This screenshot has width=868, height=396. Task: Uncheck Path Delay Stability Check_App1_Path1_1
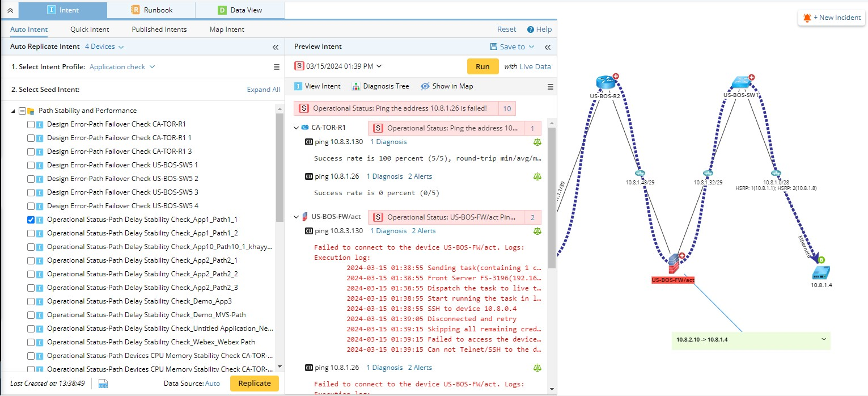(31, 220)
